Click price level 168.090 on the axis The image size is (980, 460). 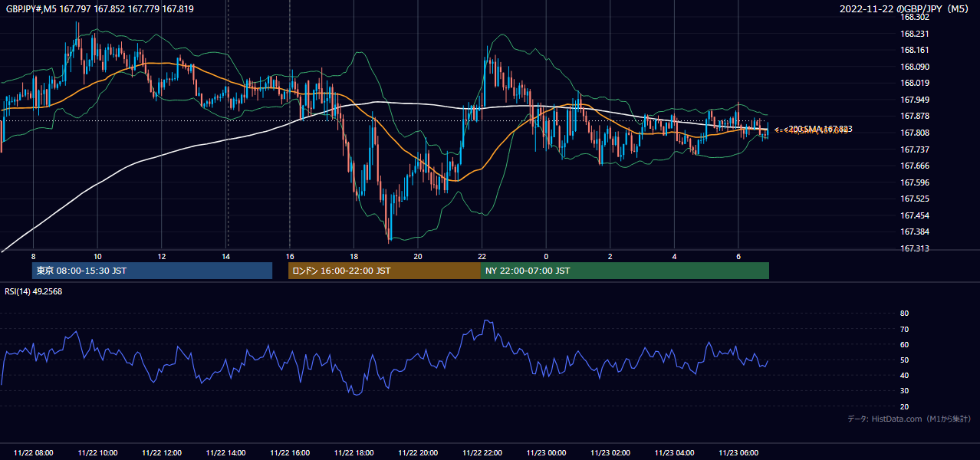pyautogui.click(x=914, y=67)
